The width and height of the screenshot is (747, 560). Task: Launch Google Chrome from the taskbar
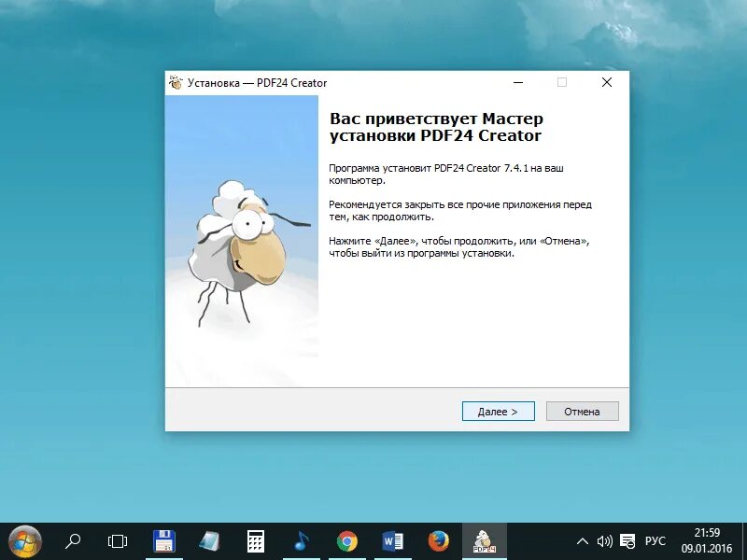tap(347, 541)
